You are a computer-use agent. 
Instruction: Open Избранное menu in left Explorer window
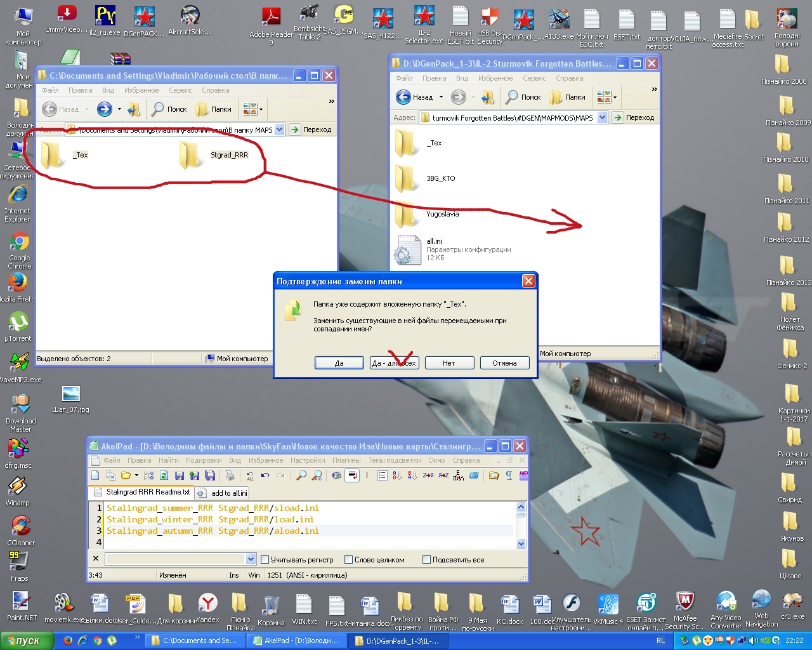141,90
